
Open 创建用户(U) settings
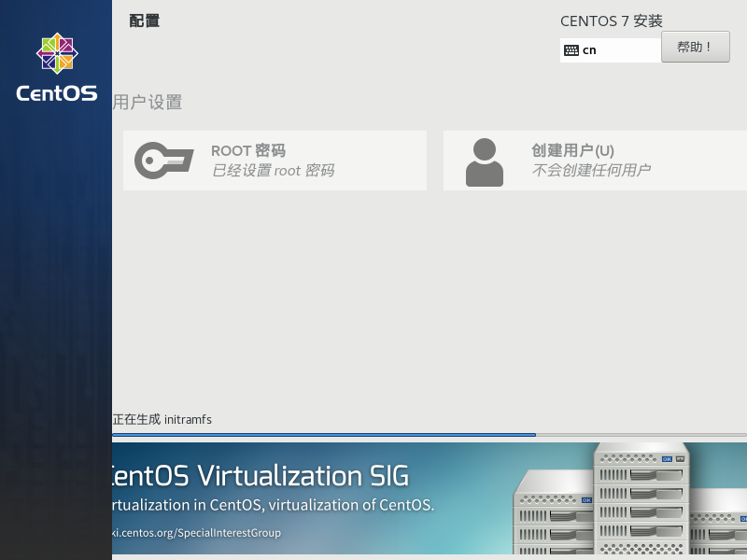pyautogui.click(x=595, y=161)
